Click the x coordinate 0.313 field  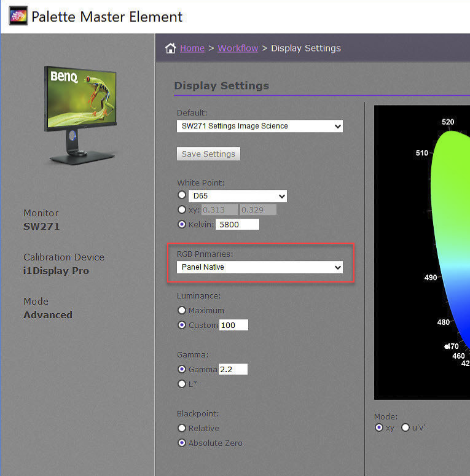[x=219, y=210]
